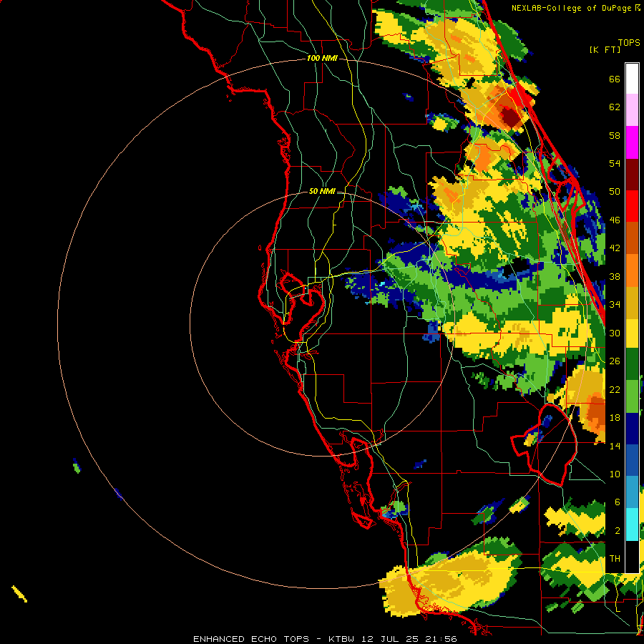644x644 pixels.
Task: Click the "10" legend value
Action: pyautogui.click(x=615, y=474)
